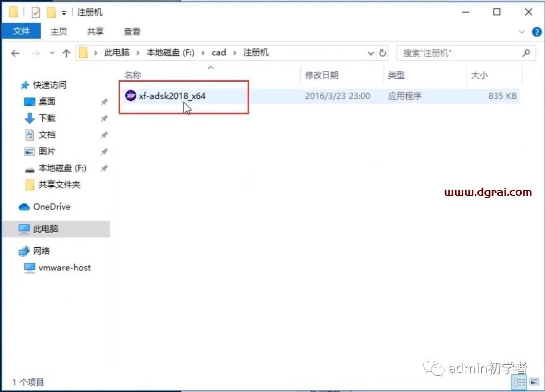545x392 pixels.
Task: Click the pin icon beside 桌面
Action: (x=104, y=102)
